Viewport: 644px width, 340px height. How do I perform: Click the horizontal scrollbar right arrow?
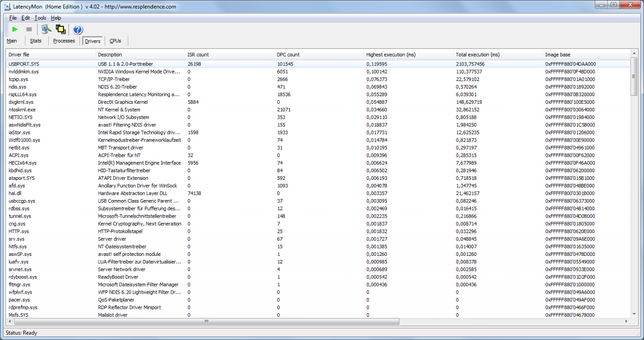click(626, 321)
